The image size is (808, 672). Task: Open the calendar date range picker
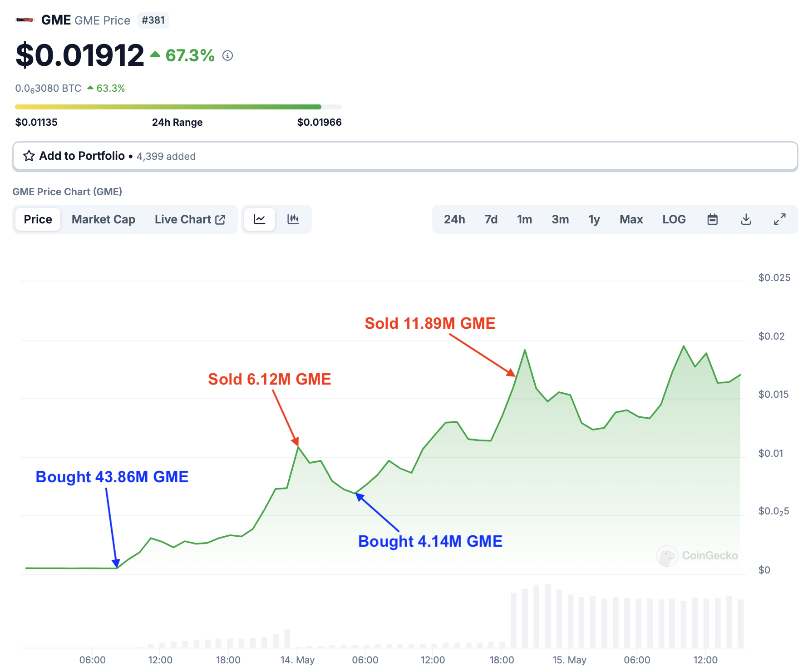tap(712, 219)
